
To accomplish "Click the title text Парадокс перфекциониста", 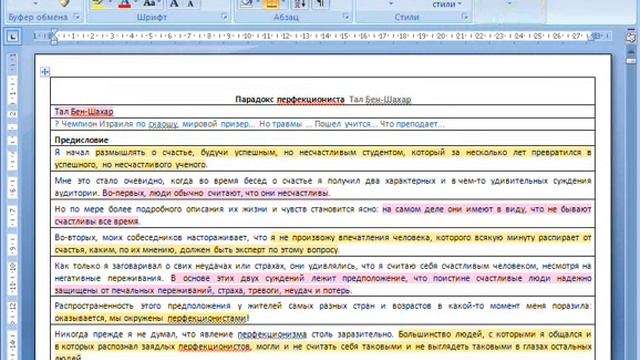I will [290, 99].
